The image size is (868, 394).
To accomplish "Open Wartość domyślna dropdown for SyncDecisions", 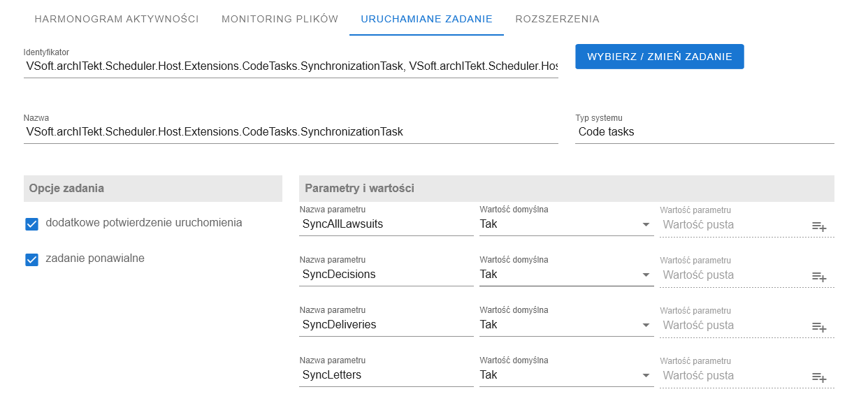I will tap(566, 275).
